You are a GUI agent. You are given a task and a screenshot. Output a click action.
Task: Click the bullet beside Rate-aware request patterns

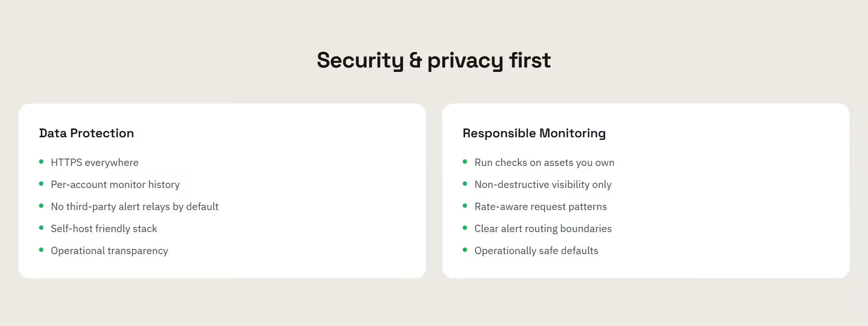pos(465,206)
